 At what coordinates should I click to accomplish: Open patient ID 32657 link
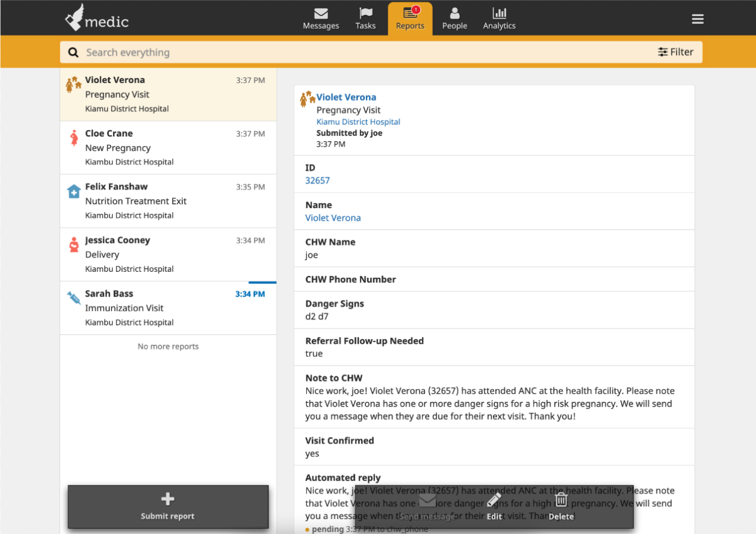tap(317, 180)
